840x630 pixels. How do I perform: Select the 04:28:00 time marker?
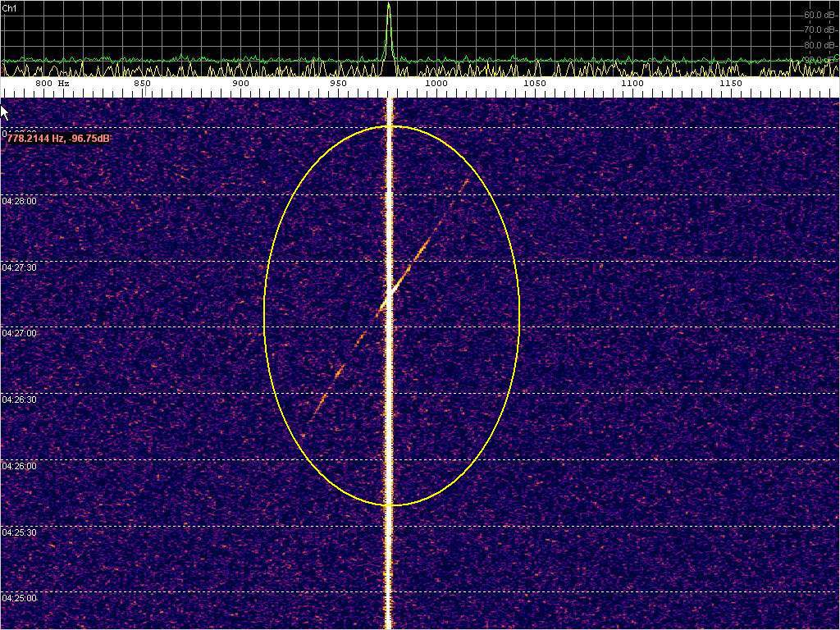point(19,201)
